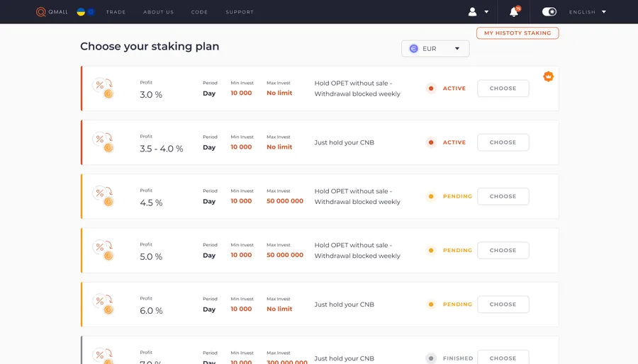The image size is (638, 364).
Task: Click the ACTIVE status dot of 3.0 % plan
Action: 431,88
